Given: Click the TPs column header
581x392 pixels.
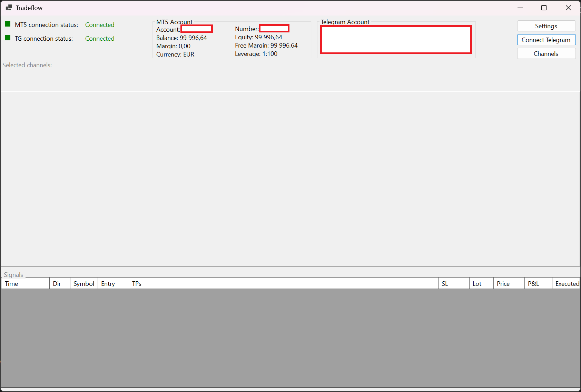Looking at the screenshot, I should tap(283, 283).
